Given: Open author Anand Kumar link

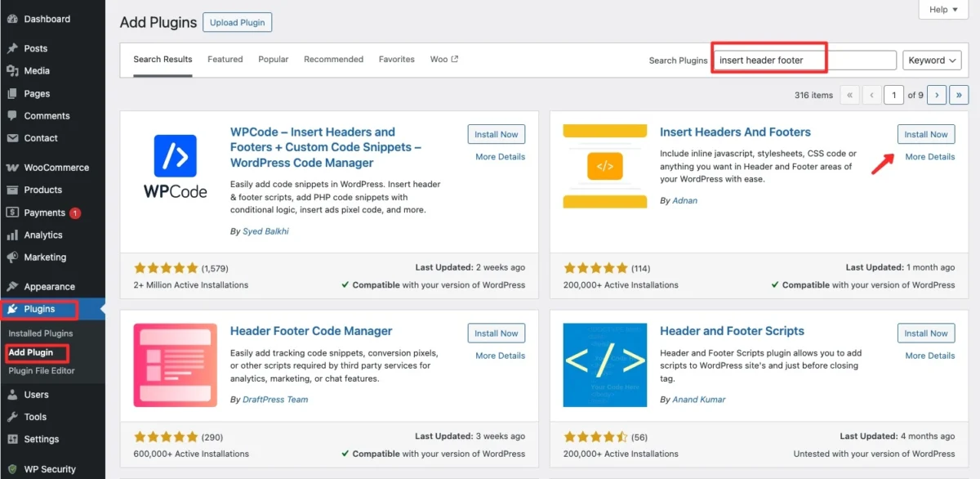Looking at the screenshot, I should (698, 400).
